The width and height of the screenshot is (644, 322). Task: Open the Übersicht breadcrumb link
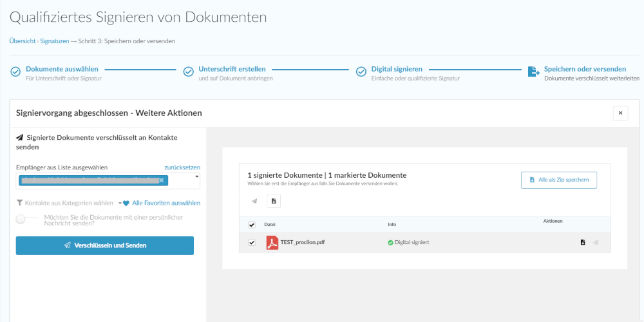point(22,41)
